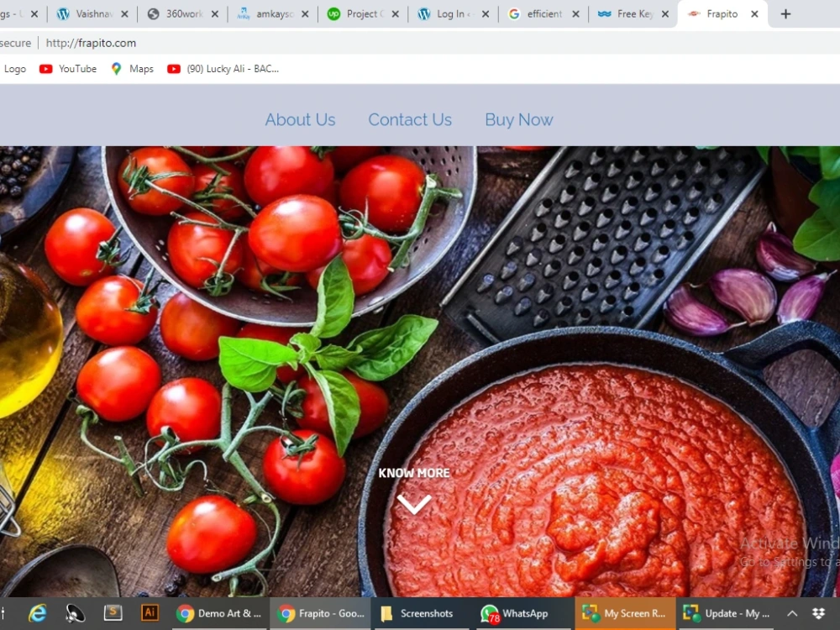Viewport: 840px width, 630px height.
Task: Switch to the Vaishnav WordPress tab
Action: [92, 14]
